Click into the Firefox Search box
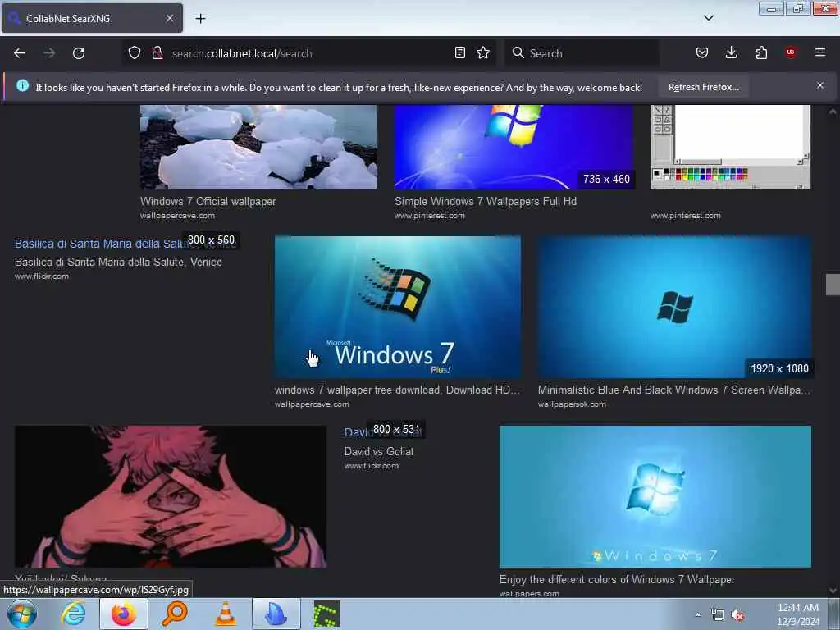Image resolution: width=840 pixels, height=630 pixels. (x=582, y=53)
